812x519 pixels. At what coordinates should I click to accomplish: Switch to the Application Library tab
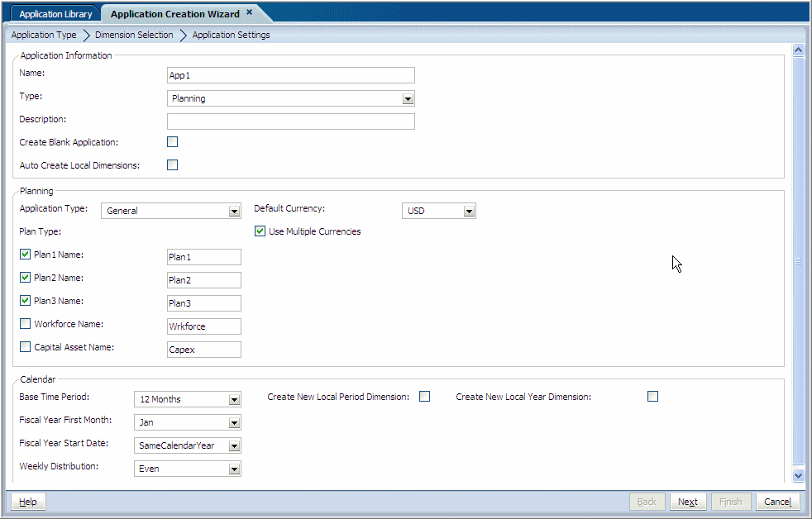(x=55, y=13)
